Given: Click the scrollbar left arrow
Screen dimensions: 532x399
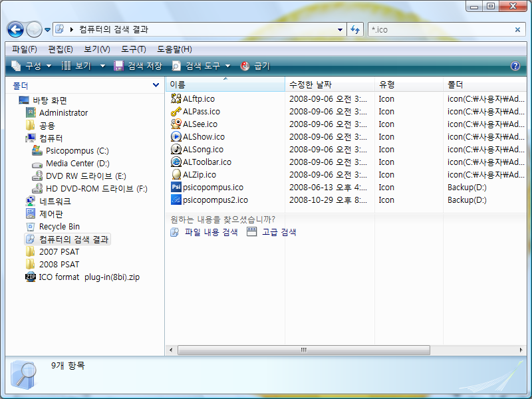Looking at the screenshot, I should point(171,350).
